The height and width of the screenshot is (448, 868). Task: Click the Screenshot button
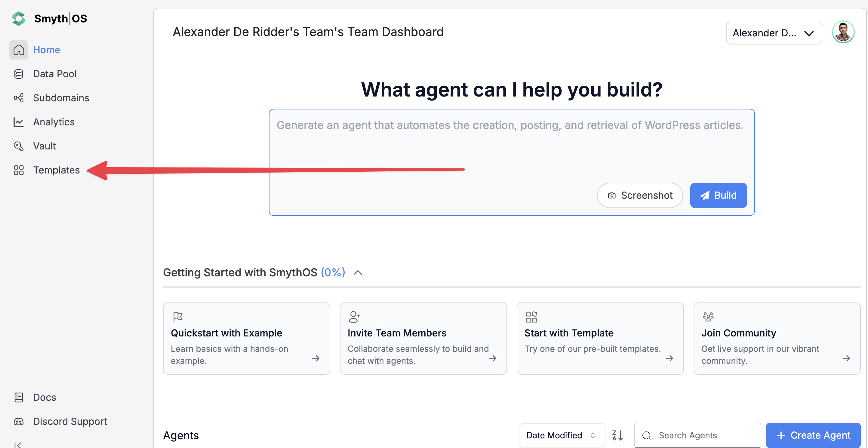[x=639, y=195]
